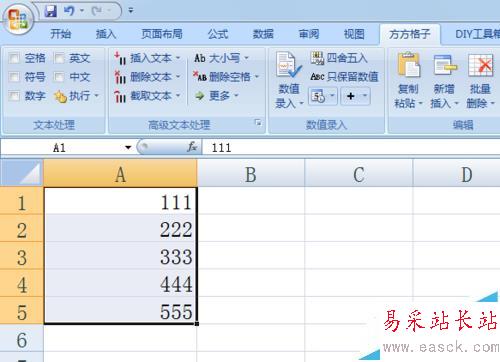Viewport: 500px width, 362px height.
Task: Expand the 插入文本 dropdown arrow
Action: coord(178,58)
